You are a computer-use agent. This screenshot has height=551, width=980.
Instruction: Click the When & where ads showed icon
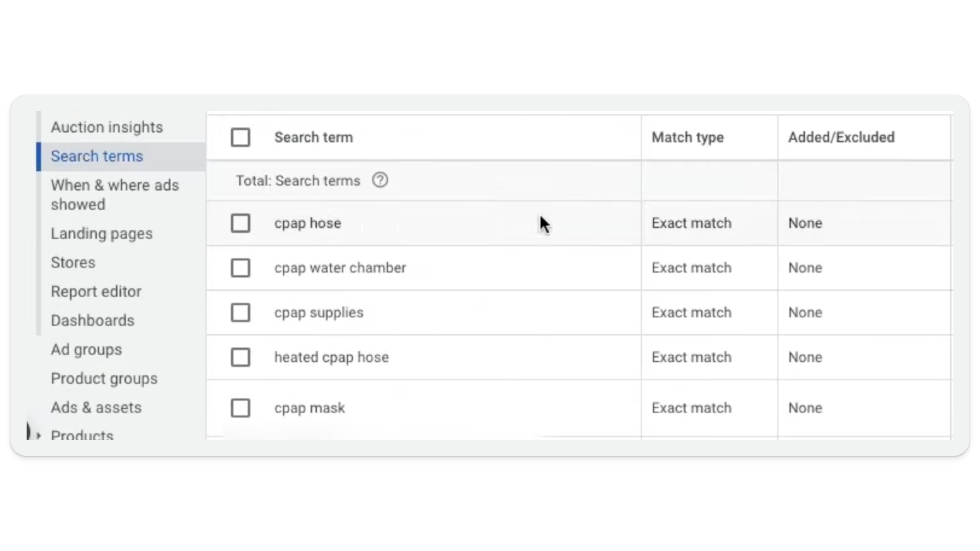point(114,195)
